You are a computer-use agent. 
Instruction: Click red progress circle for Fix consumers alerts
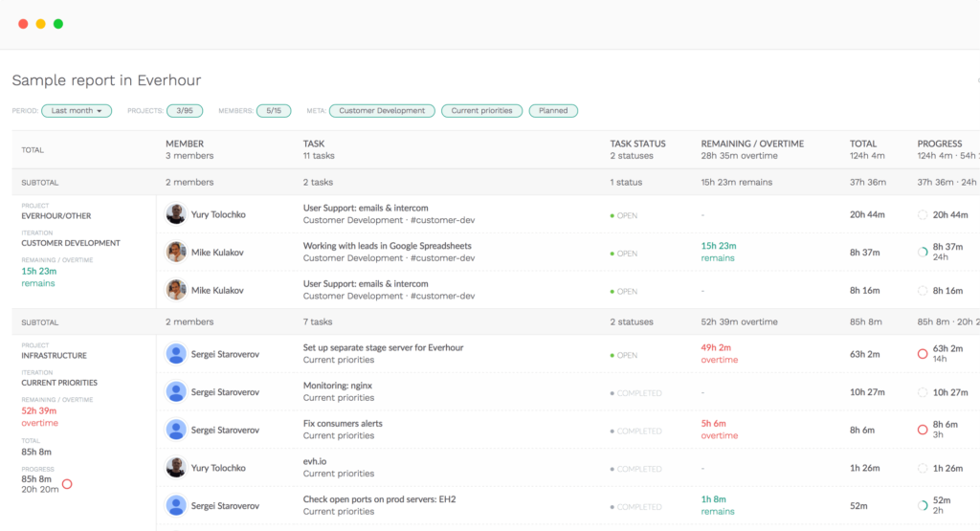point(923,430)
